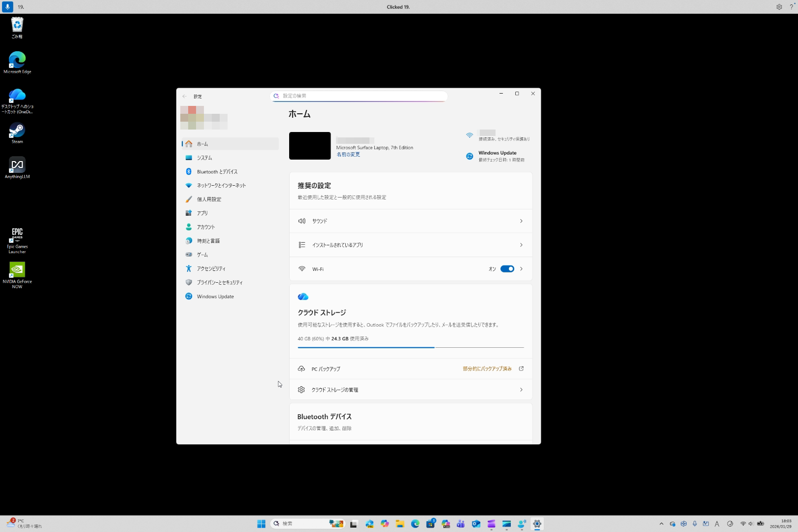Open 個人用設定 in the sidebar
This screenshot has height=532, width=798.
(x=230, y=199)
